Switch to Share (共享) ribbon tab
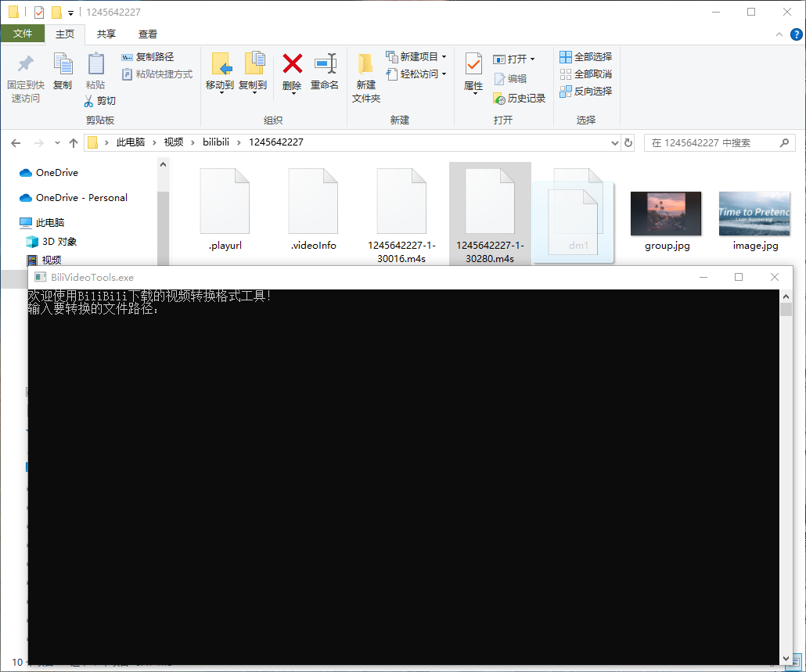This screenshot has height=672, width=806. [x=106, y=34]
